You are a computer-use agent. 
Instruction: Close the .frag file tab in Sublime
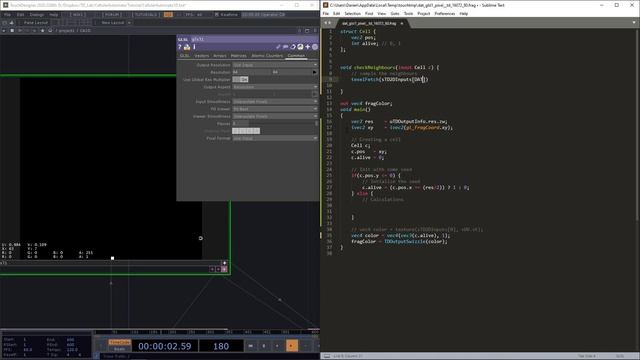coord(402,23)
